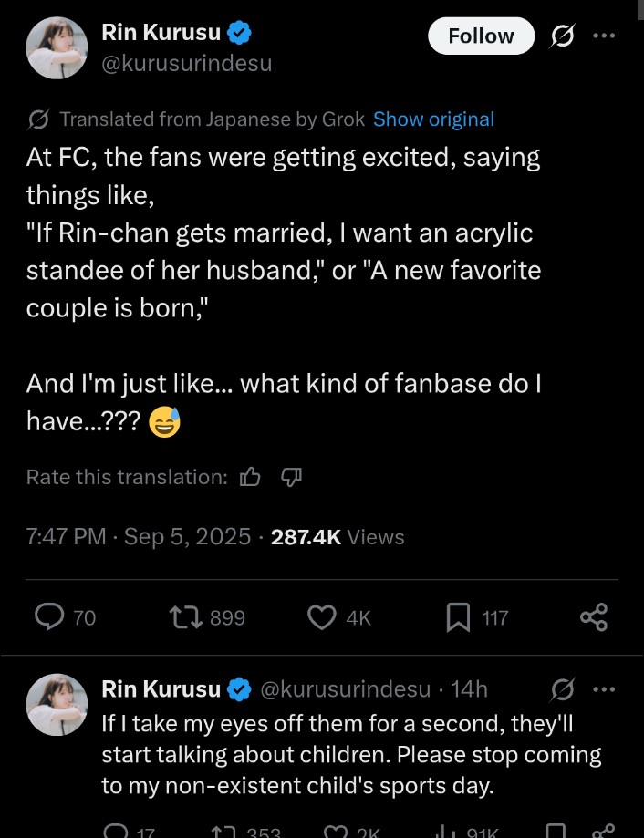
Task: Open Rin Kurusu's profile picture at top
Action: [57, 48]
